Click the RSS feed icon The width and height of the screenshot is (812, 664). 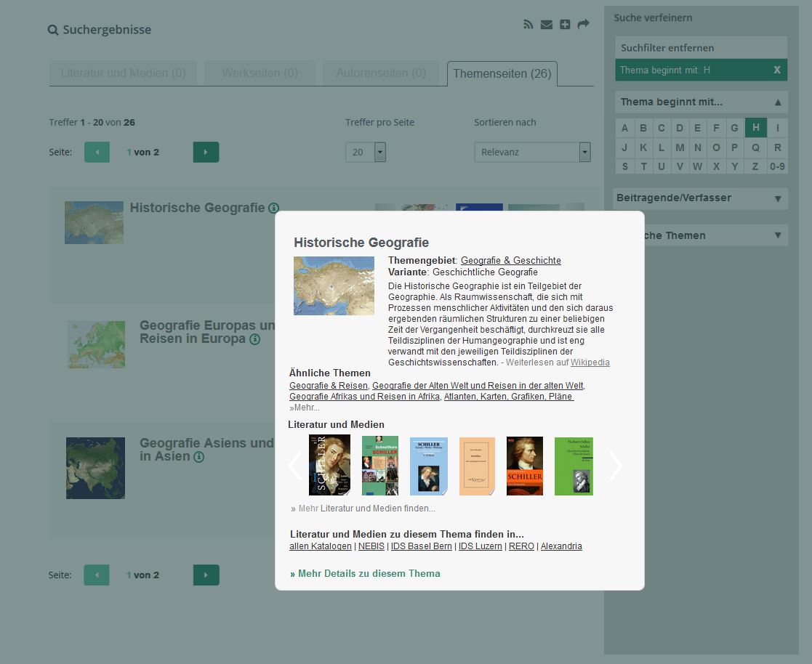coord(528,24)
